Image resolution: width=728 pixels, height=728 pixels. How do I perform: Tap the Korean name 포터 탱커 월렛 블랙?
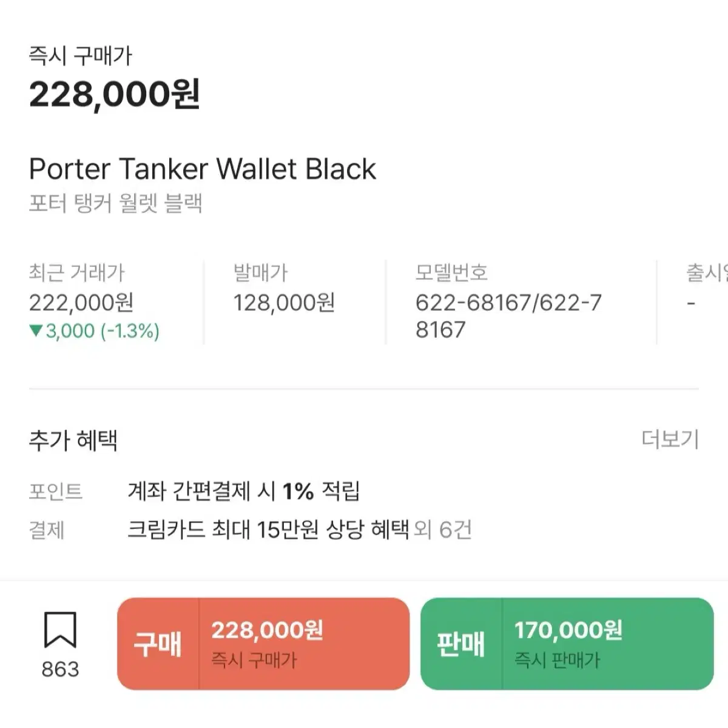(115, 203)
